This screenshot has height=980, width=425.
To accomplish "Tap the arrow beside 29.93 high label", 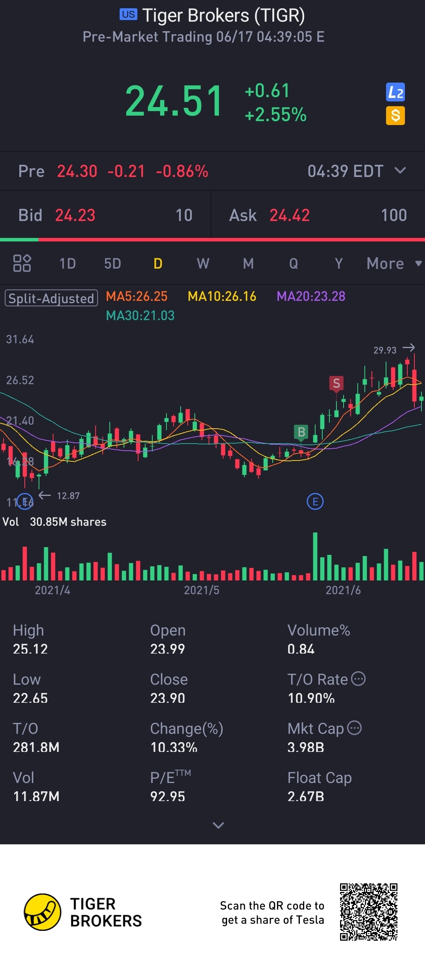I will click(x=409, y=348).
